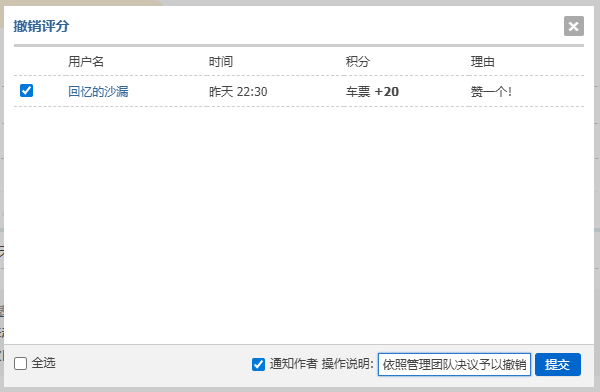Viewport: 600px width, 392px height.
Task: Uncheck the checkbox for 回忆的沙漏 row
Action: 26,91
